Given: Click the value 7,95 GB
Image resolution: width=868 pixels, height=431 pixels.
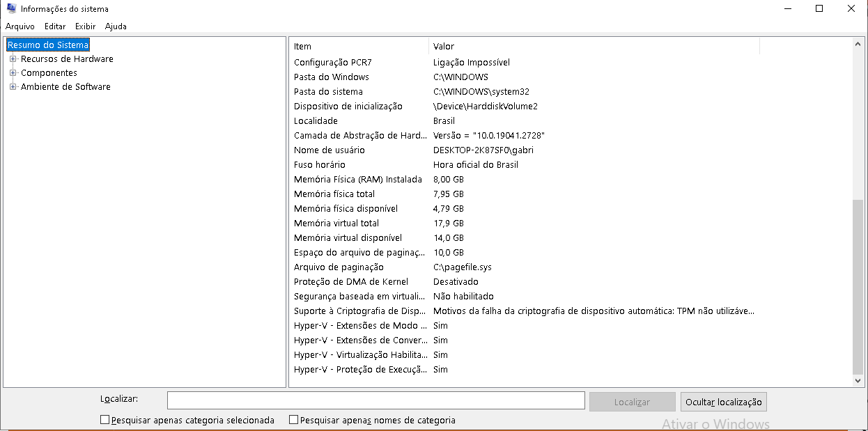Looking at the screenshot, I should (x=449, y=194).
